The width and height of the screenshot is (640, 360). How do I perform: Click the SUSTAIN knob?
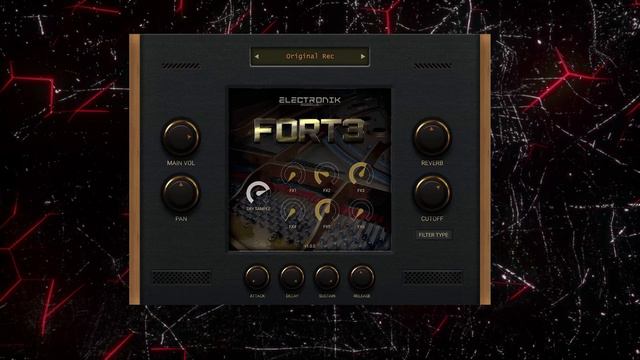327,278
